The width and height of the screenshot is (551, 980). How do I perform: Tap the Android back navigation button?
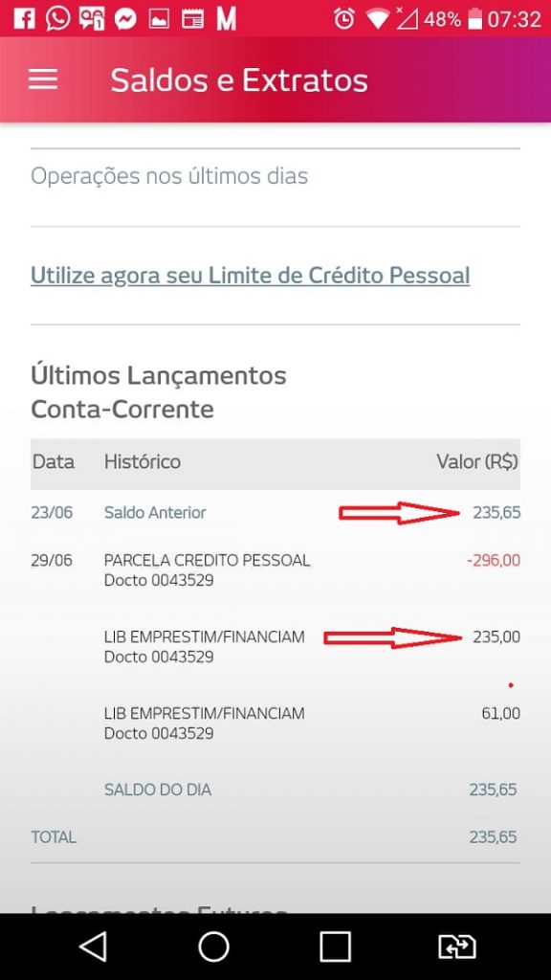click(93, 947)
